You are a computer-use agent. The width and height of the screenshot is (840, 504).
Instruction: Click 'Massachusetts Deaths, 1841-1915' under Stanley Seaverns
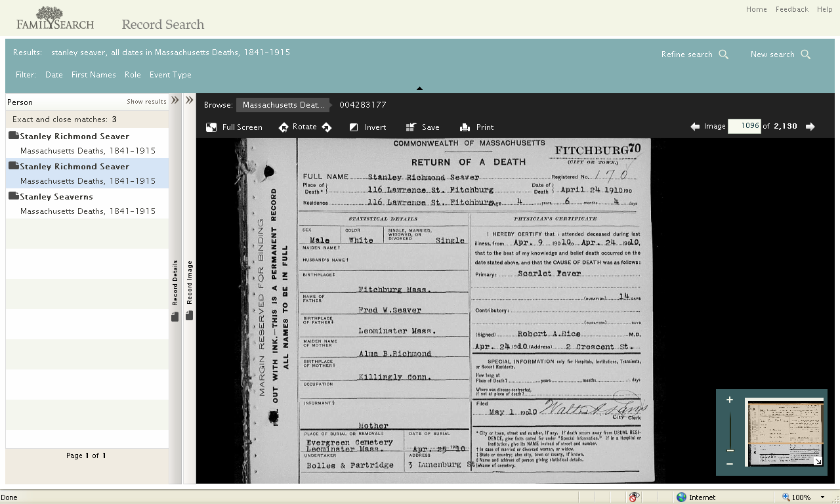pyautogui.click(x=88, y=211)
